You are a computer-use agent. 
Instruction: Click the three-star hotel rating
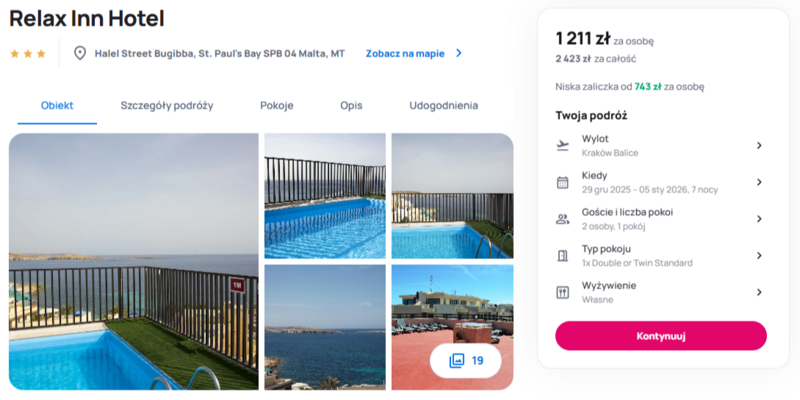click(x=28, y=54)
